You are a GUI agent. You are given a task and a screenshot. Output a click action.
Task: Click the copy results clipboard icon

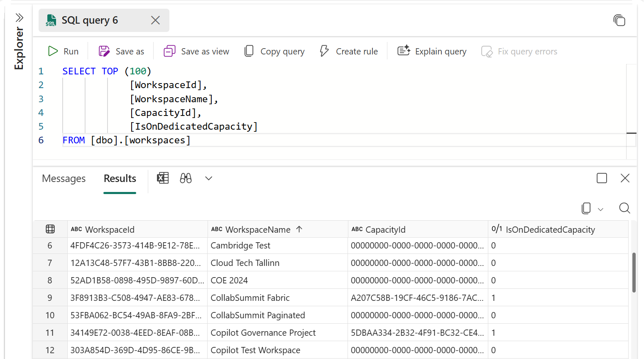tap(586, 208)
